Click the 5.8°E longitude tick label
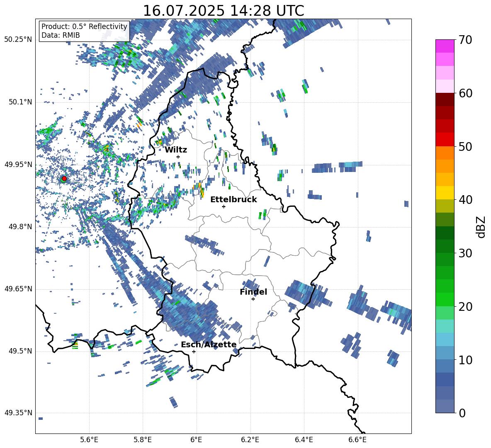Screen dimensions: 491x448 pos(143,440)
